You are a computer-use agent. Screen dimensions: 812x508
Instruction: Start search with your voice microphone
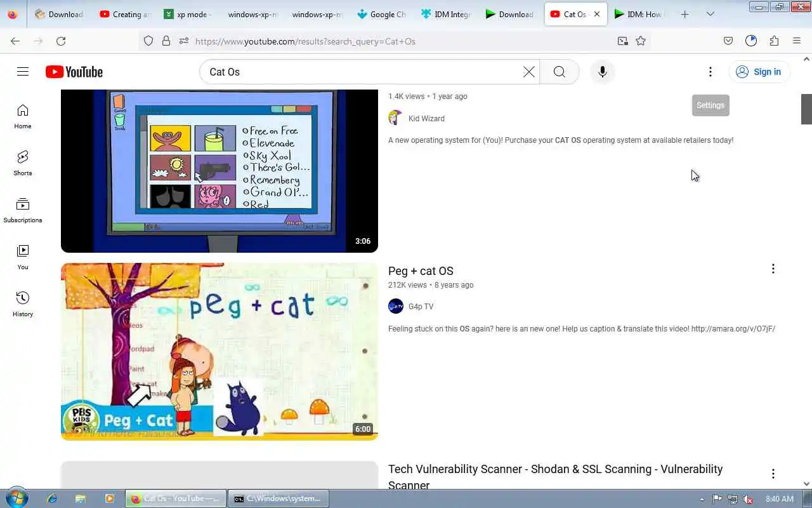click(603, 72)
